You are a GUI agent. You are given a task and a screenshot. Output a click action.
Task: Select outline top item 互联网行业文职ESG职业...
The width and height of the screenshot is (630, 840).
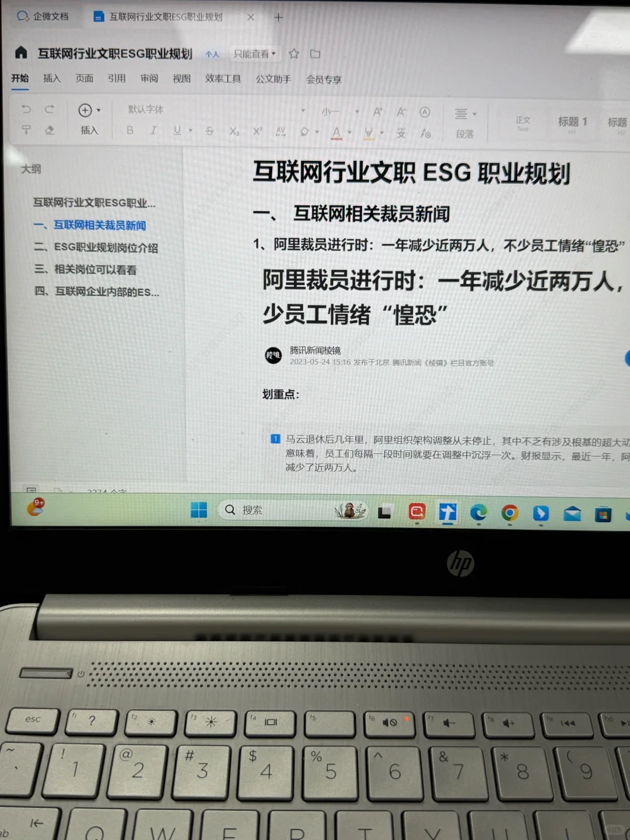(x=94, y=203)
